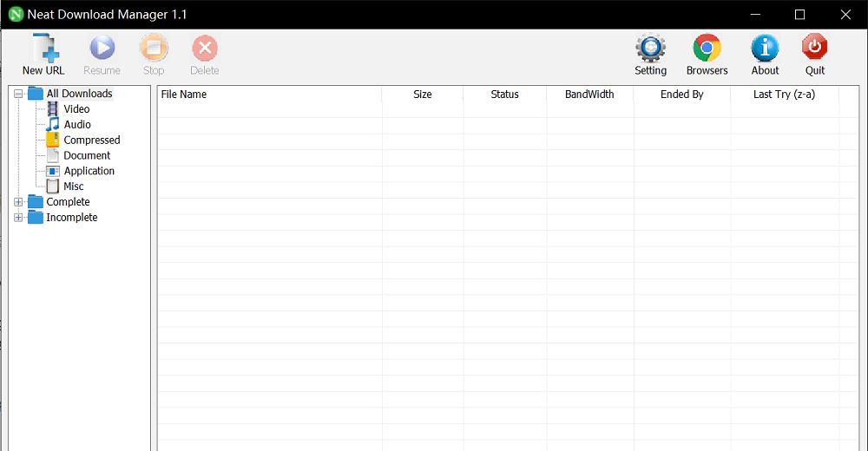Viewport: 868px width, 451px height.
Task: Click the Video film strip icon
Action: tap(53, 109)
